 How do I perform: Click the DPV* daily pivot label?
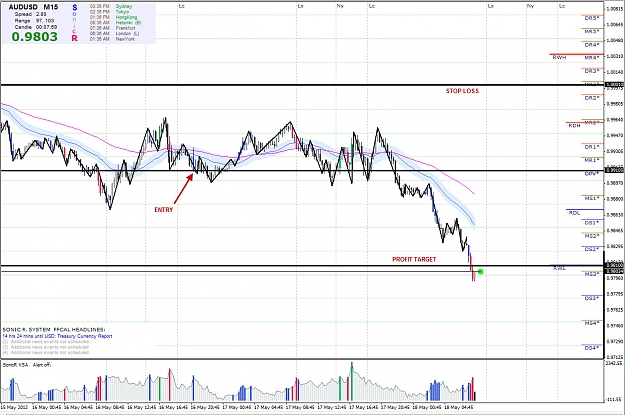click(x=592, y=174)
